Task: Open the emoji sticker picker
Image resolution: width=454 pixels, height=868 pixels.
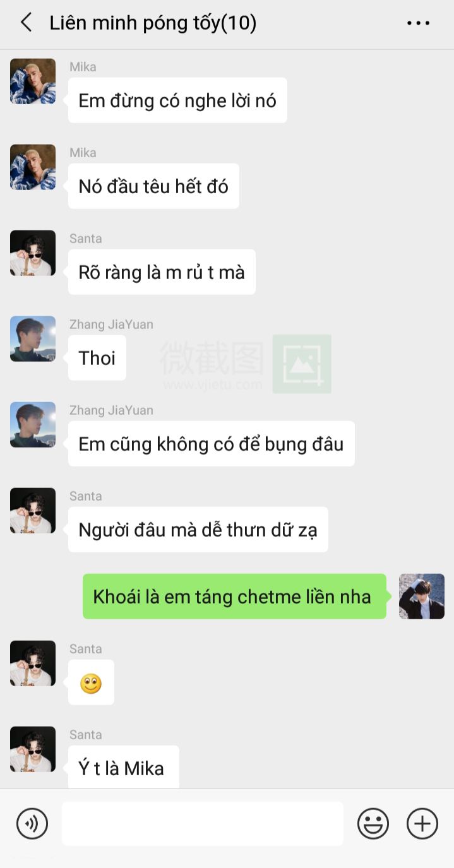Action: click(373, 824)
